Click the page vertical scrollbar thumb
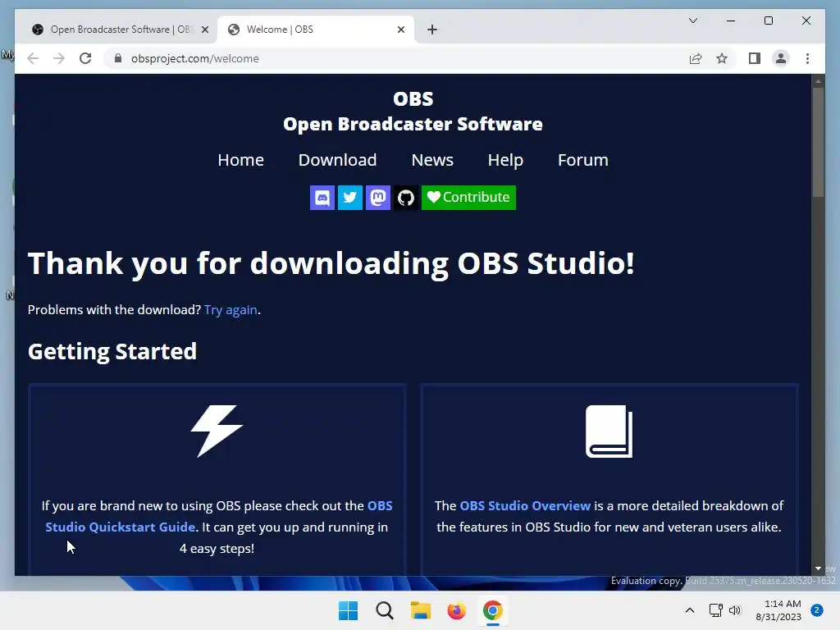This screenshot has width=840, height=630. (818, 142)
